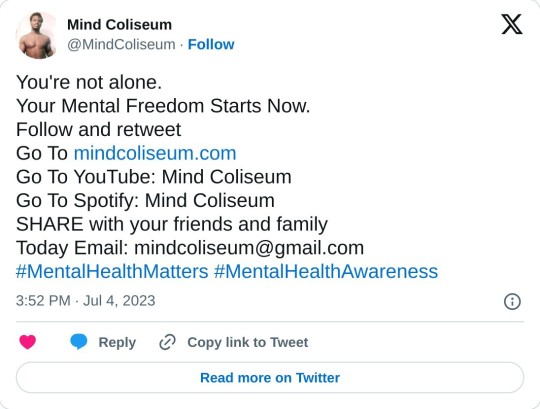Click the X logo icon
Viewport: 540px width, 409px height.
(x=512, y=24)
